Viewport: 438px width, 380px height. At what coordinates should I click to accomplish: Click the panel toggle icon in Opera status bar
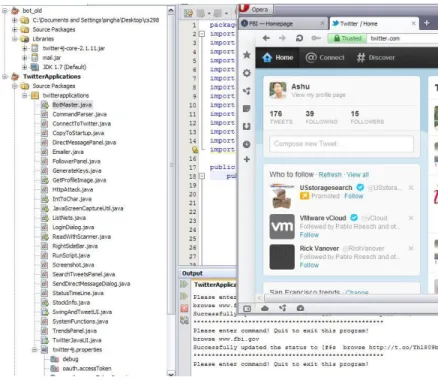(247, 308)
